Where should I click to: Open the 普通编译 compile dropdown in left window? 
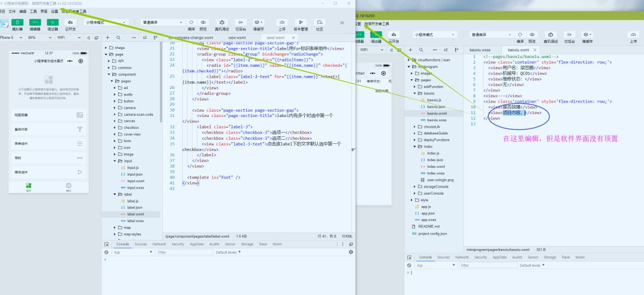pos(163,23)
